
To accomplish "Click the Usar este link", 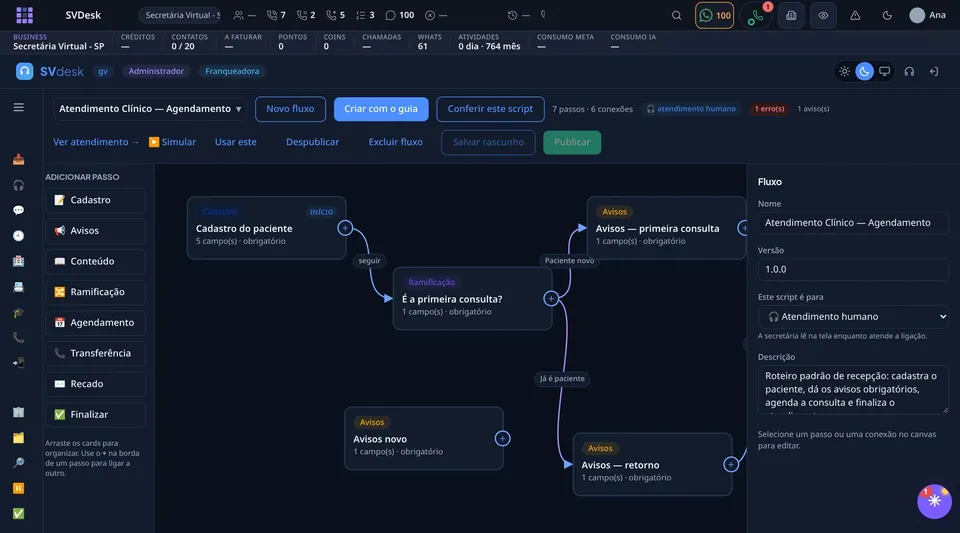I will [x=236, y=142].
